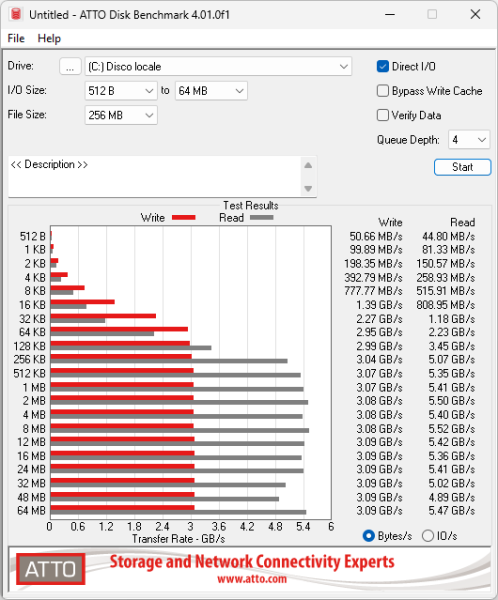498x600 pixels.
Task: Enable Bypass Write Cache
Action: point(383,91)
